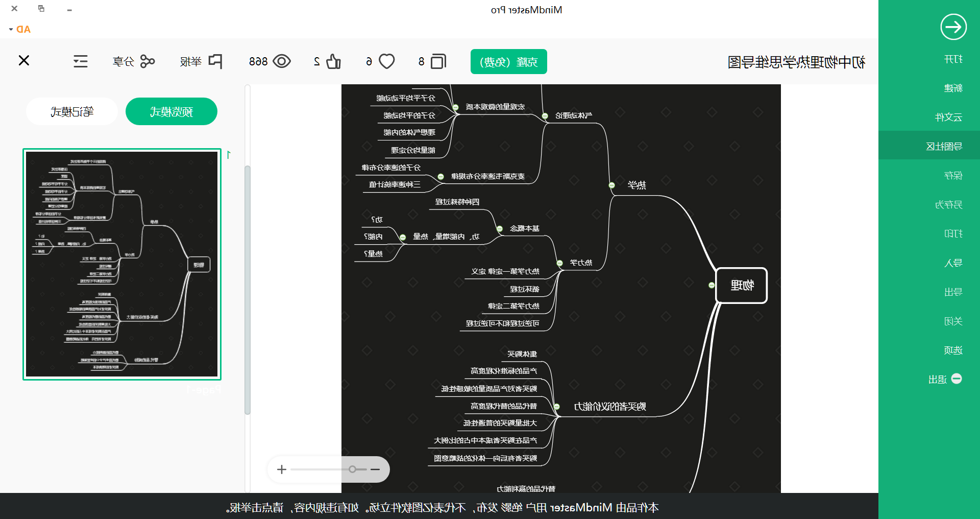
Task: Click the 热力学第一定律 定义 node
Action: click(505, 272)
